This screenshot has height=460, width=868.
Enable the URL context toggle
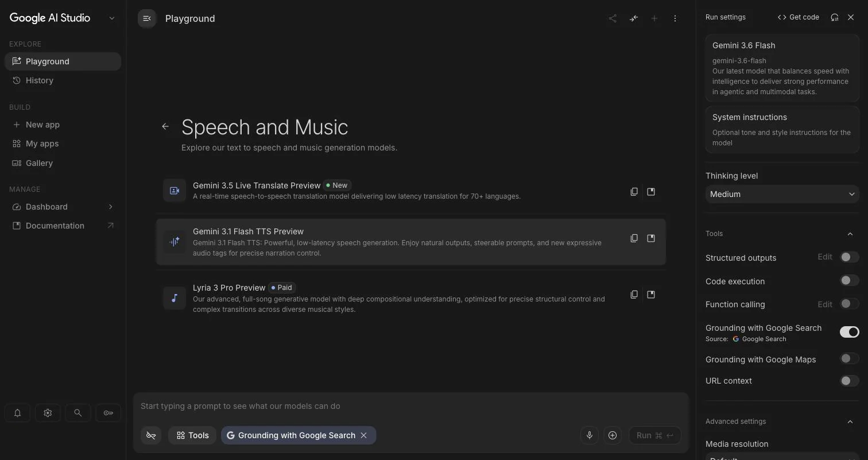pos(849,381)
